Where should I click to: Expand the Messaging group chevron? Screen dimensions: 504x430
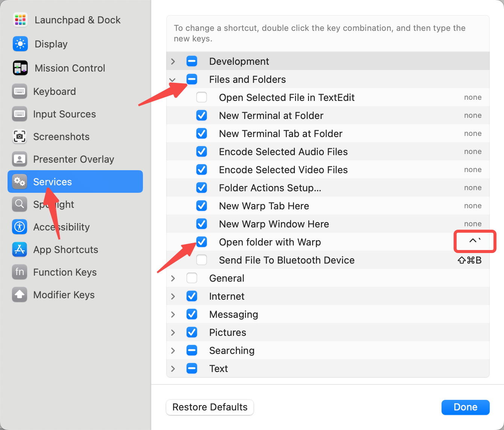173,314
